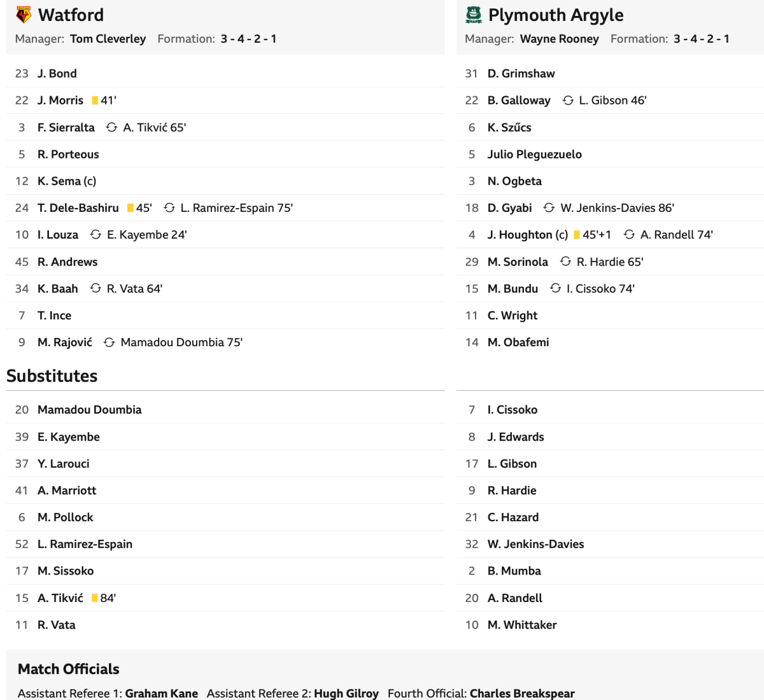Click the substitution icon next to I. Louza
Screen dimensions: 764x700
click(x=95, y=235)
